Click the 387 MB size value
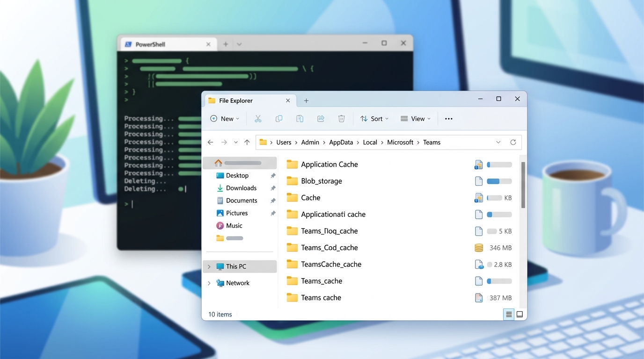Image resolution: width=644 pixels, height=359 pixels. click(500, 298)
